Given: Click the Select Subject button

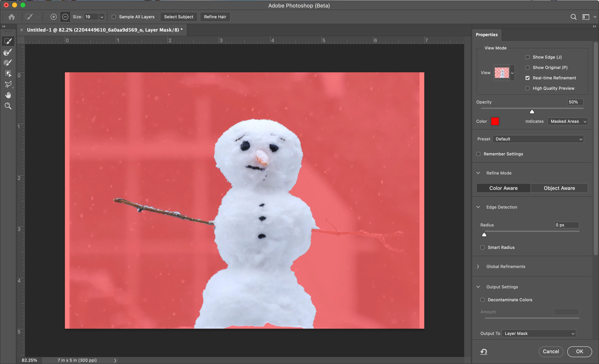Looking at the screenshot, I should click(178, 17).
